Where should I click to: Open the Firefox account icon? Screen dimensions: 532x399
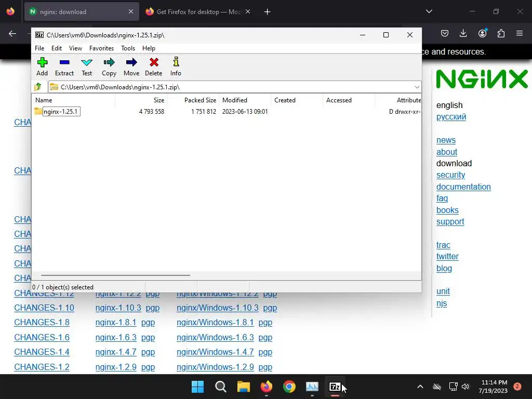(482, 33)
